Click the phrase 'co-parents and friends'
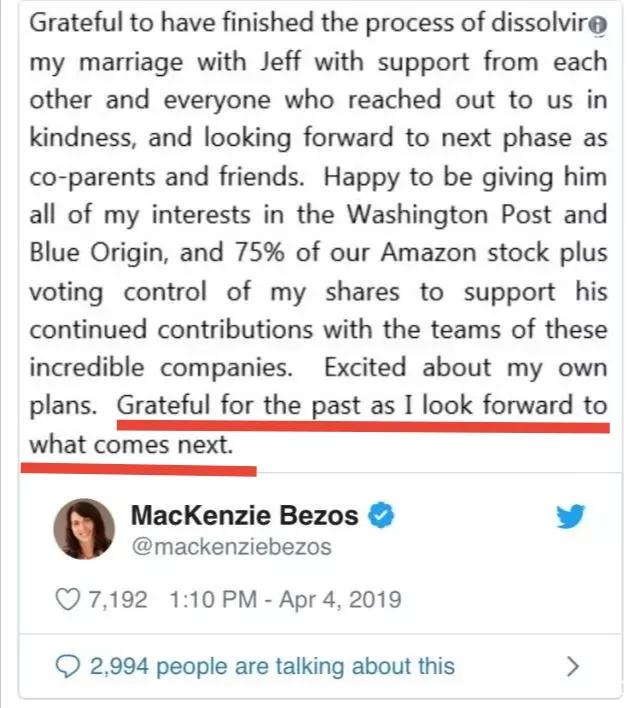The image size is (640, 708). 166,177
